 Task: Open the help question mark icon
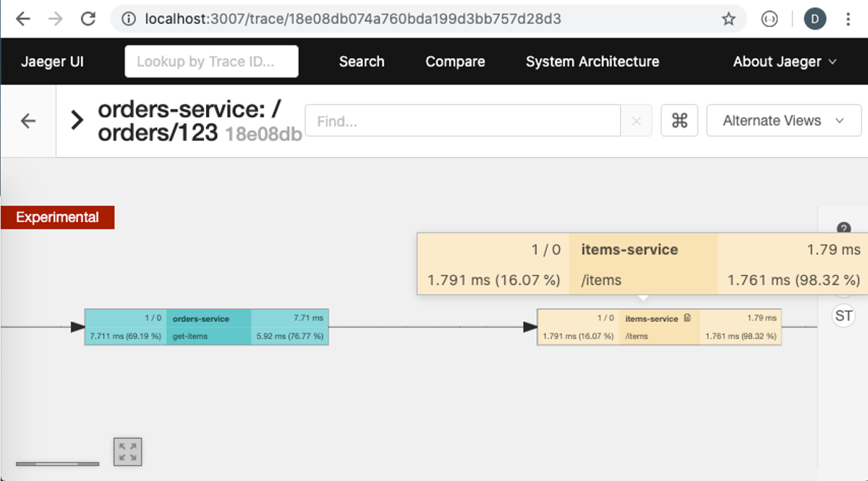843,229
